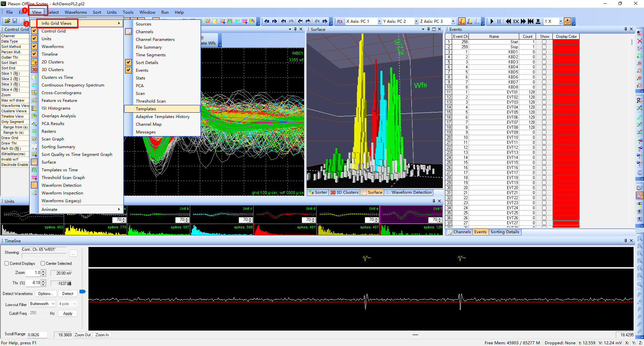Viewport: 644px width, 346px height.
Task: Click the previous channel blue arrow icon
Action: click(x=267, y=21)
